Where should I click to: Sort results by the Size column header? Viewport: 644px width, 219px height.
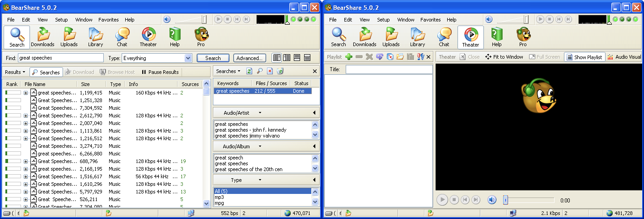92,84
